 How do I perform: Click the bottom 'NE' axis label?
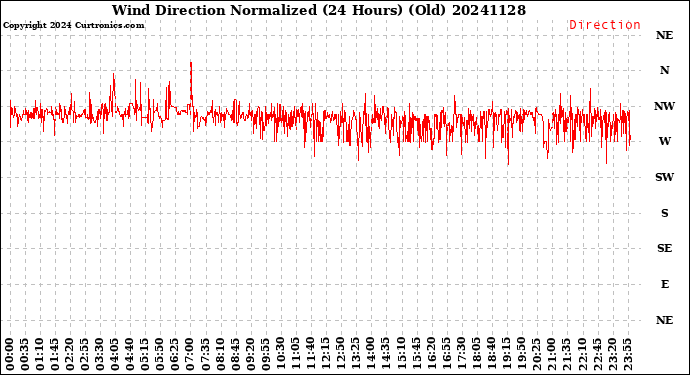(x=664, y=320)
